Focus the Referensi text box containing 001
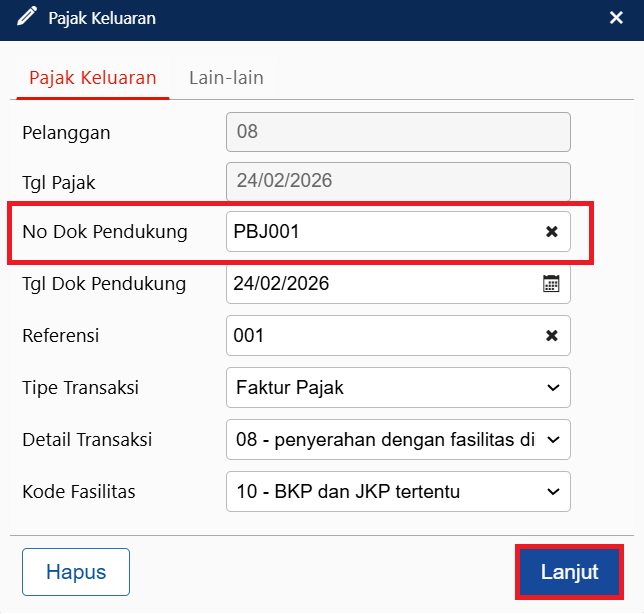This screenshot has width=644, height=614. (380, 336)
